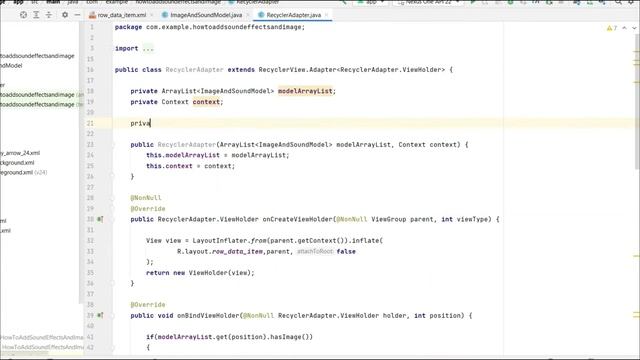
Task: Click the yellow warnings indicator showing 7
Action: click(611, 28)
